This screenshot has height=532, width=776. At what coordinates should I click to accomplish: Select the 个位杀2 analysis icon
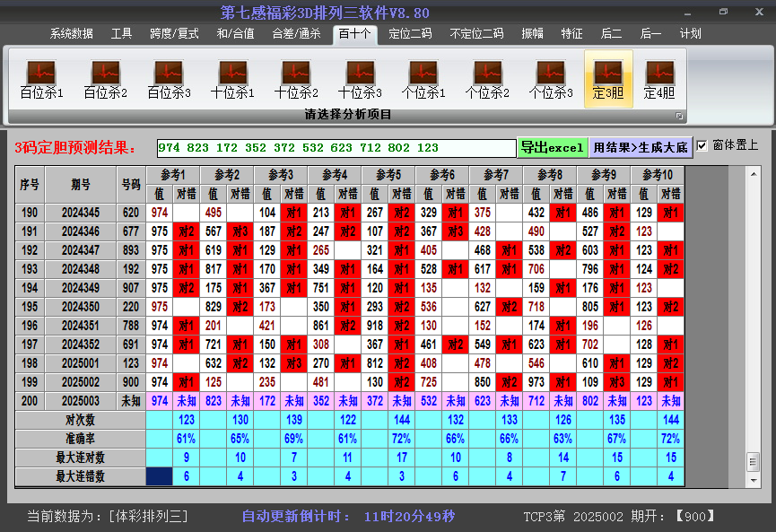coord(487,79)
